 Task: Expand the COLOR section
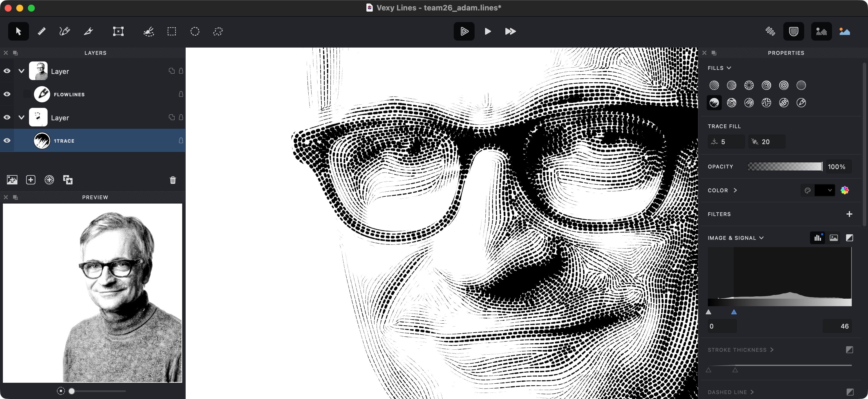point(722,190)
